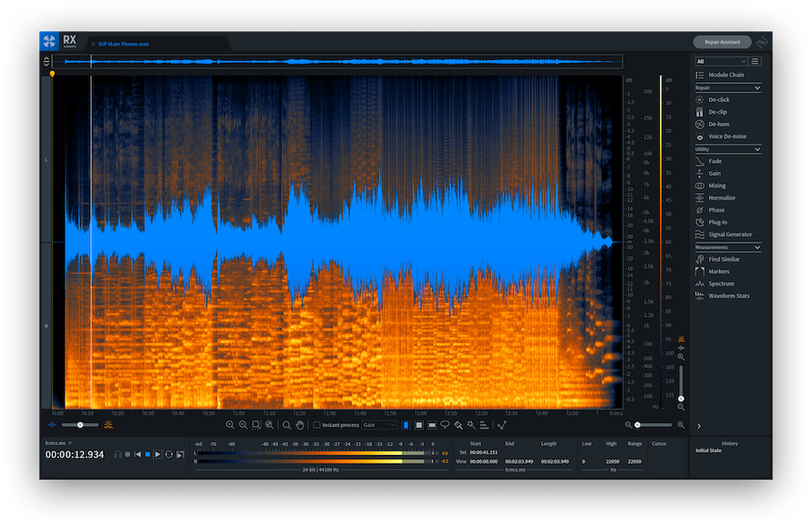Viewport: 812px width, 527px height.
Task: Open the De-hum module
Action: (x=719, y=124)
